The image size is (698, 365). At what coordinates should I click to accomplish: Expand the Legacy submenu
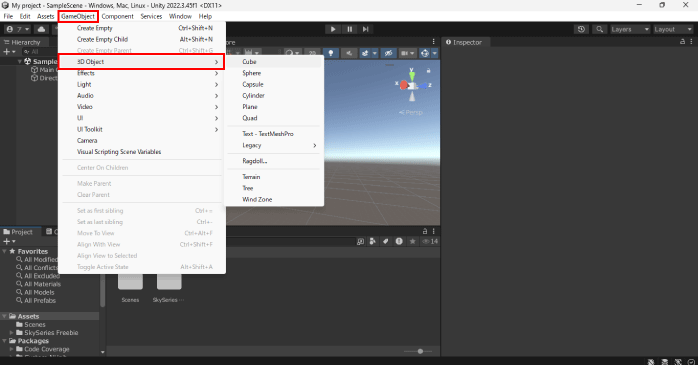(274, 146)
